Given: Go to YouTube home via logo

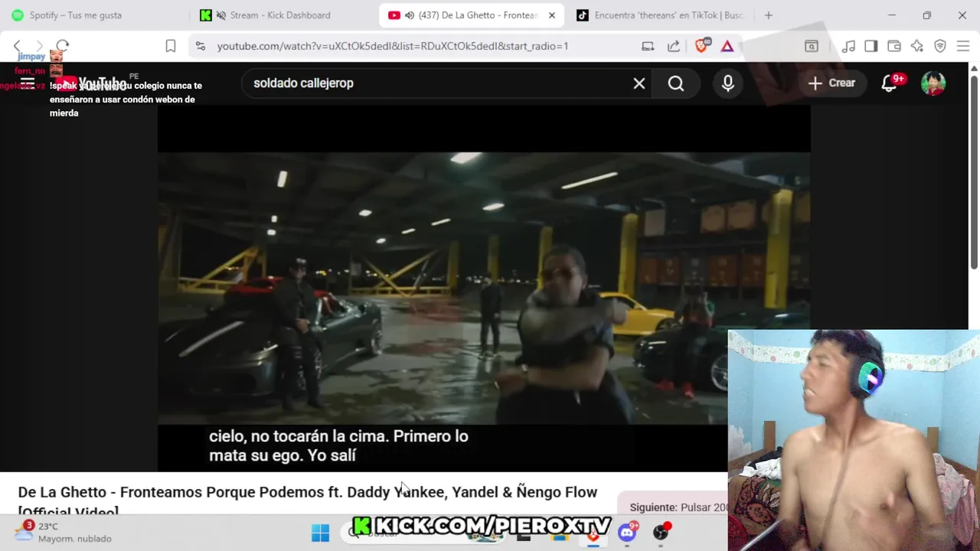Looking at the screenshot, I should point(90,83).
